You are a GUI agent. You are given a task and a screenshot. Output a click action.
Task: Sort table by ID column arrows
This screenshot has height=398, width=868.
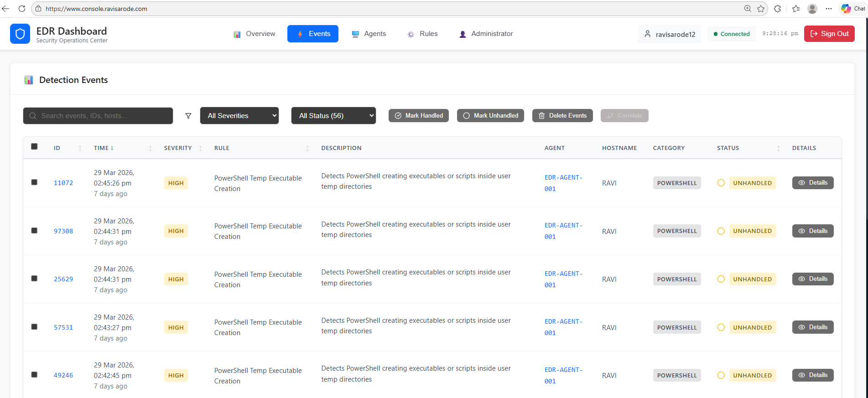coord(80,148)
